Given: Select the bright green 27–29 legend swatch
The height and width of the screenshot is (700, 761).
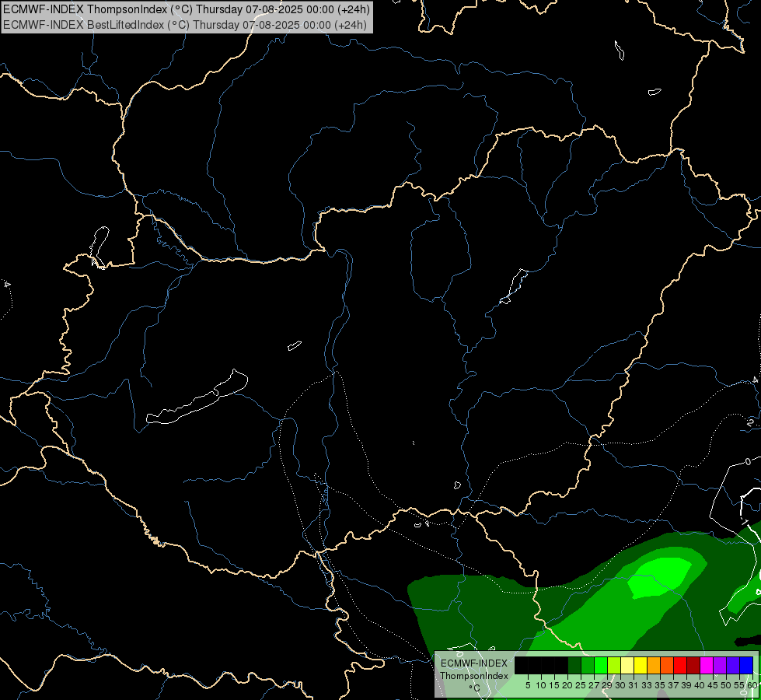Looking at the screenshot, I should (601, 665).
